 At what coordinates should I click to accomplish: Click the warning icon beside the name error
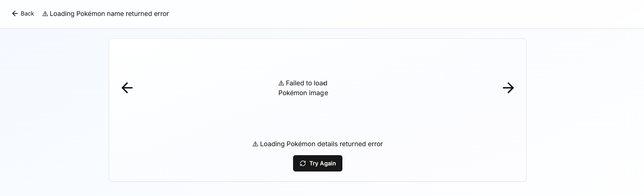click(45, 14)
